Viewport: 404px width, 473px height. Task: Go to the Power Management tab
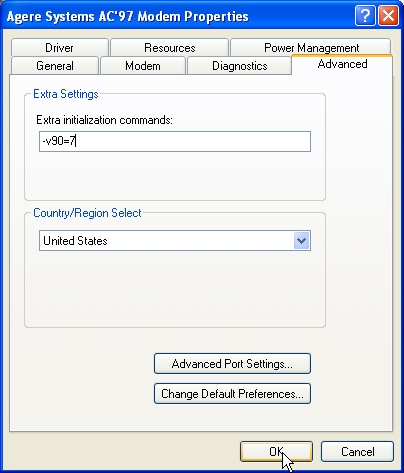(x=311, y=47)
